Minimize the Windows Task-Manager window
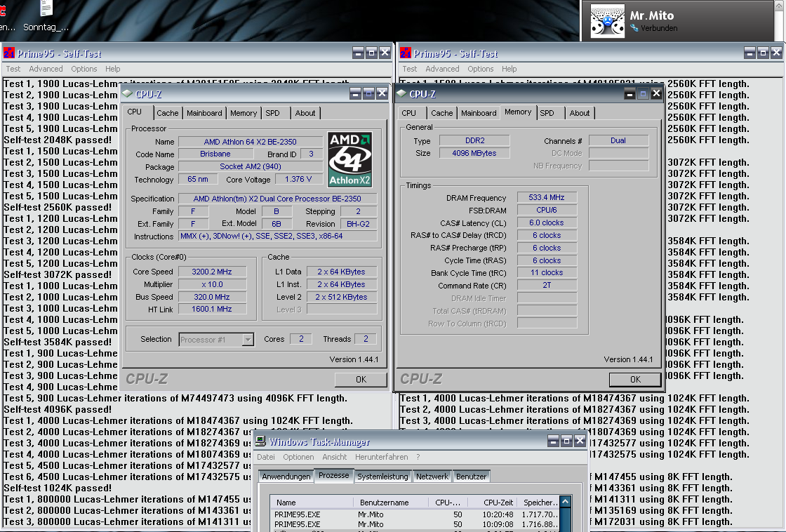The width and height of the screenshot is (786, 532). [554, 441]
